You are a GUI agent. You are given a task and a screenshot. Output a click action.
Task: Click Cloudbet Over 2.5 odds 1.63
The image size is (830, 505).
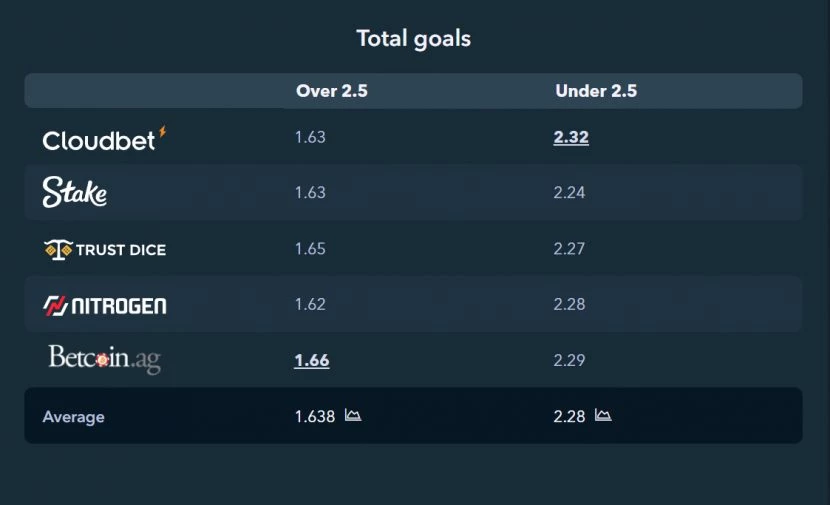[310, 137]
